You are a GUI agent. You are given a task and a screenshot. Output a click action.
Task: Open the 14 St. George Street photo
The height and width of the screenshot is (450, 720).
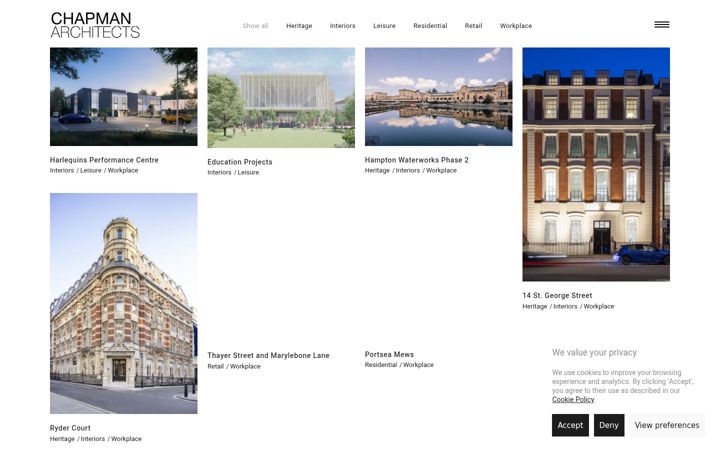(x=596, y=164)
